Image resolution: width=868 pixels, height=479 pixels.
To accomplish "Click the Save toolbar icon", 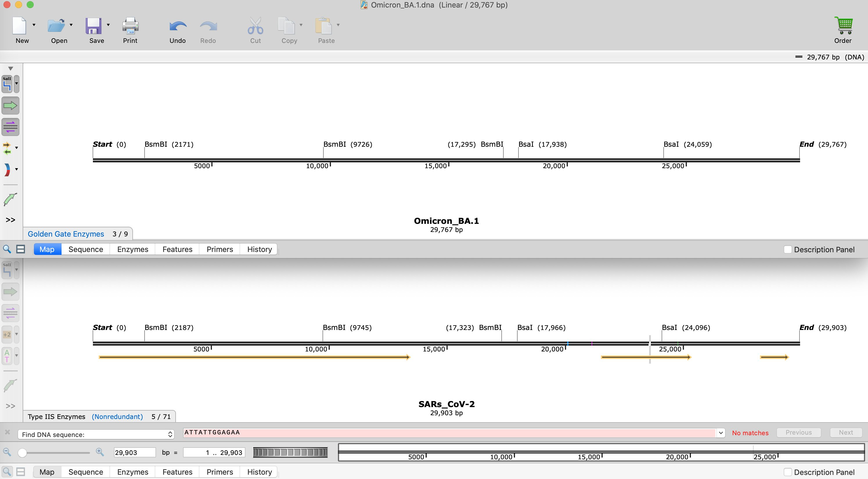I will 93,26.
